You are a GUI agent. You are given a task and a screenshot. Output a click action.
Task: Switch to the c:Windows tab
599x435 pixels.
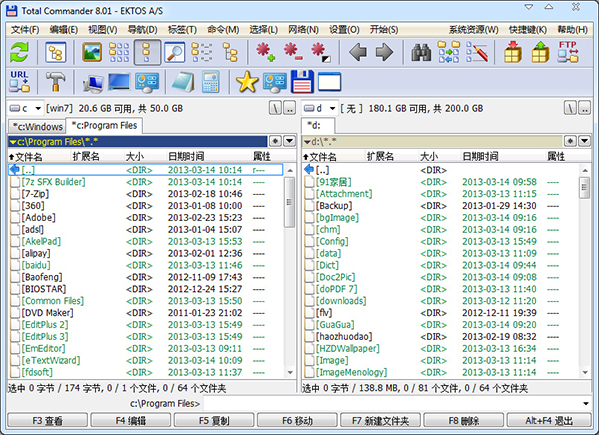(37, 126)
